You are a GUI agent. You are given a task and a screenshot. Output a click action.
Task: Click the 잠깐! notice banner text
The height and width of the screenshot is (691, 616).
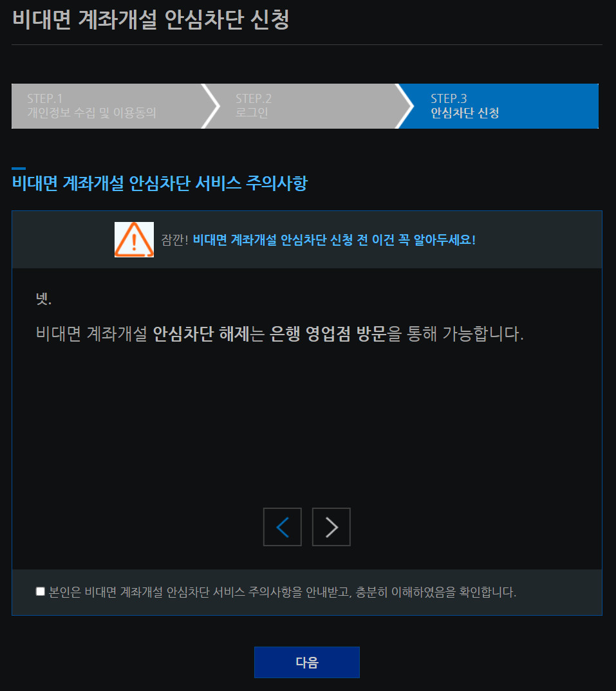coord(319,240)
